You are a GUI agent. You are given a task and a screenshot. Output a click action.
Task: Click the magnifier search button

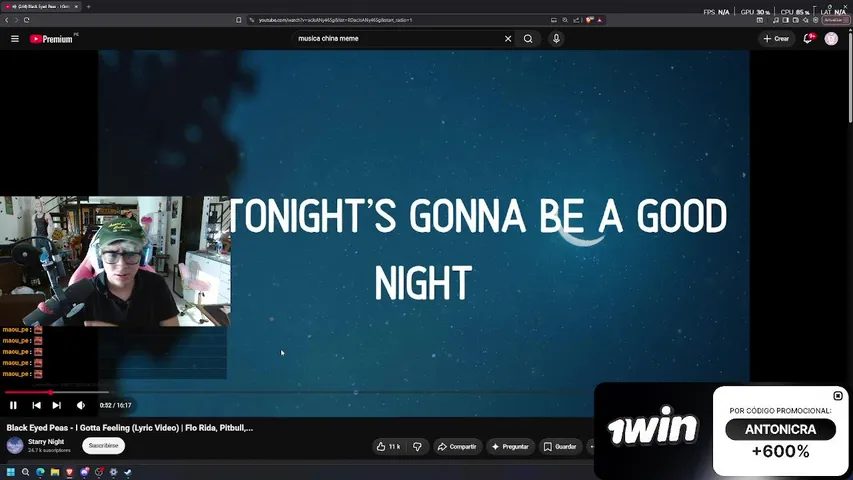tap(528, 39)
